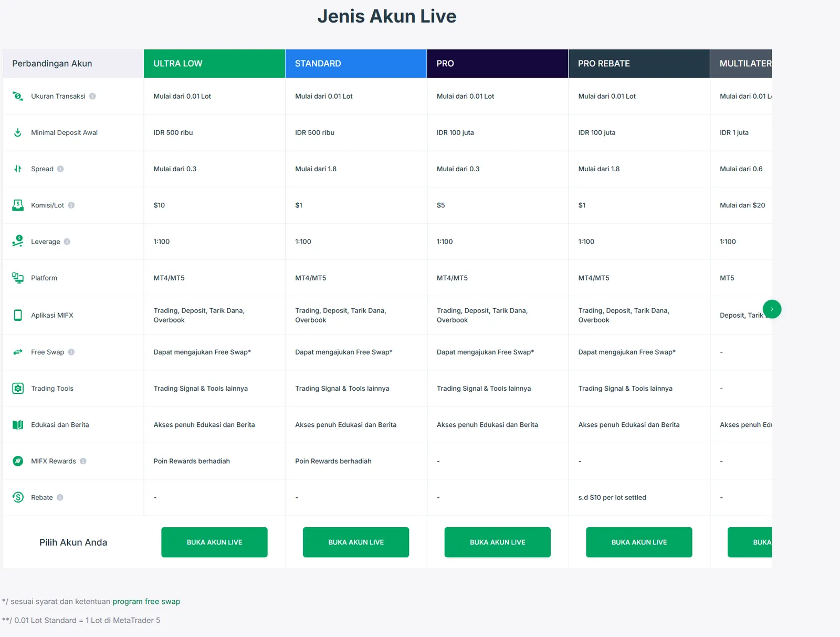Click BUKA AKUN LIVE under STANDARD
The image size is (840, 637).
click(x=356, y=542)
